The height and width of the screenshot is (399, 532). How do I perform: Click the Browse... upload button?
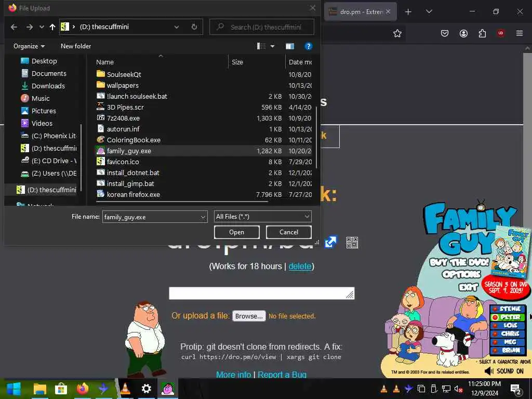tap(249, 316)
